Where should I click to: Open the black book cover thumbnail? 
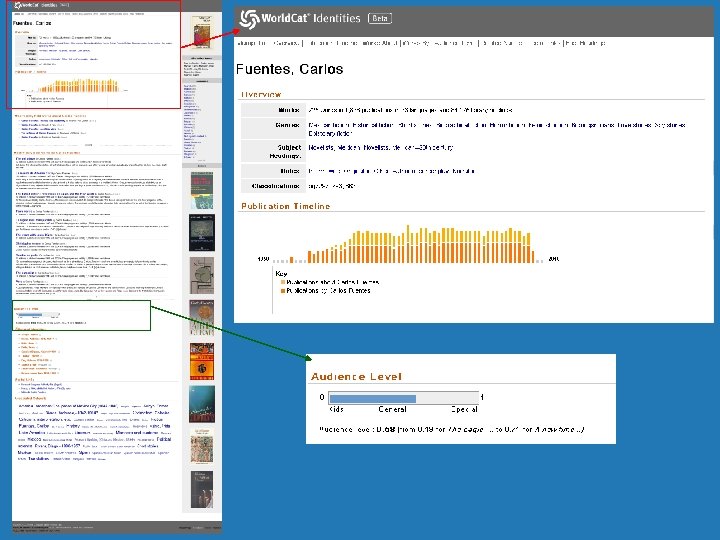(x=202, y=232)
